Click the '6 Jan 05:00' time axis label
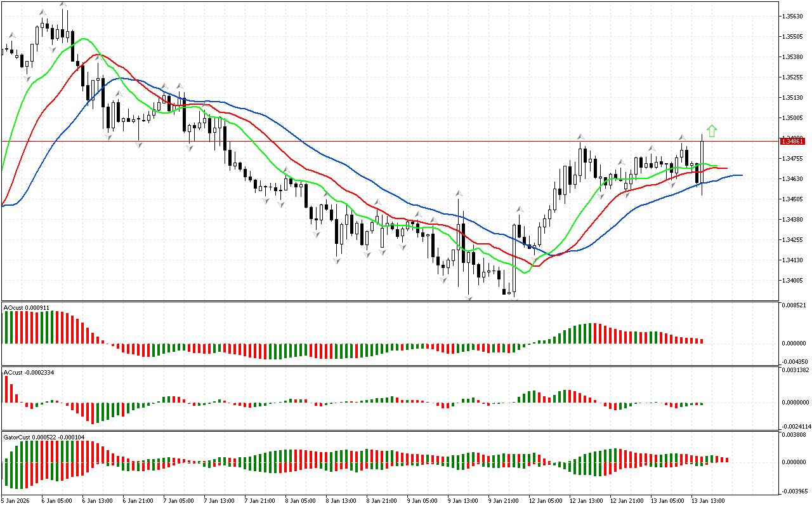This screenshot has width=812, height=508. (55, 501)
